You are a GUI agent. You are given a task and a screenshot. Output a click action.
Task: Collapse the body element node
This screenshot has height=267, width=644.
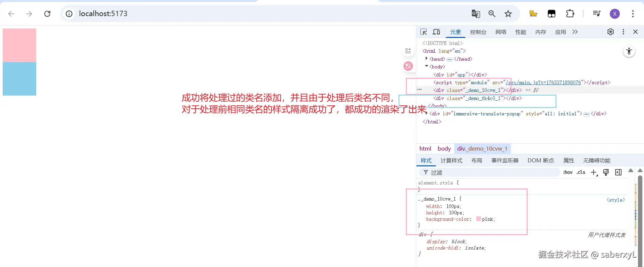pos(426,66)
